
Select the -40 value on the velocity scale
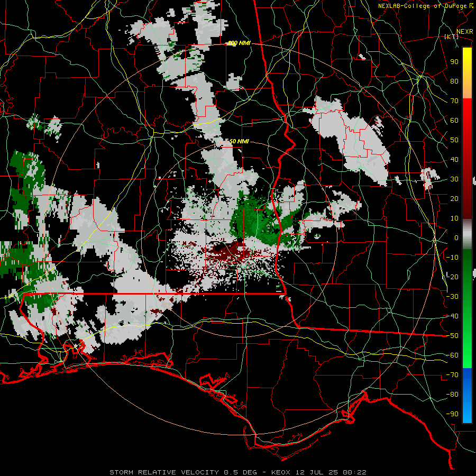[x=452, y=316]
